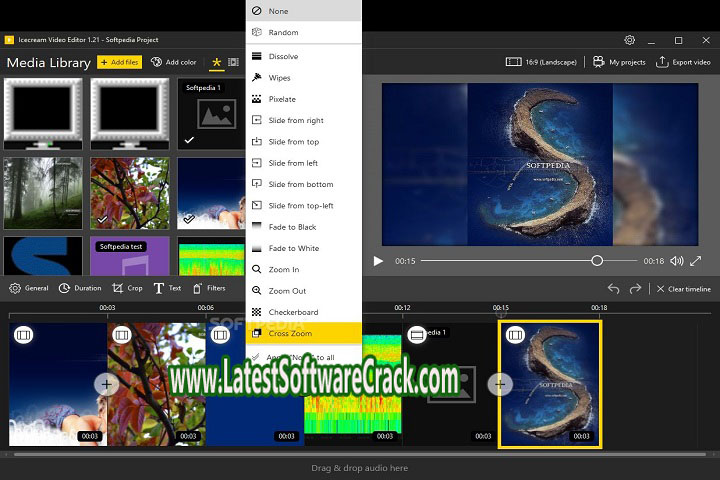Choose None transition
Screen dimensions: 720x480
304,11
